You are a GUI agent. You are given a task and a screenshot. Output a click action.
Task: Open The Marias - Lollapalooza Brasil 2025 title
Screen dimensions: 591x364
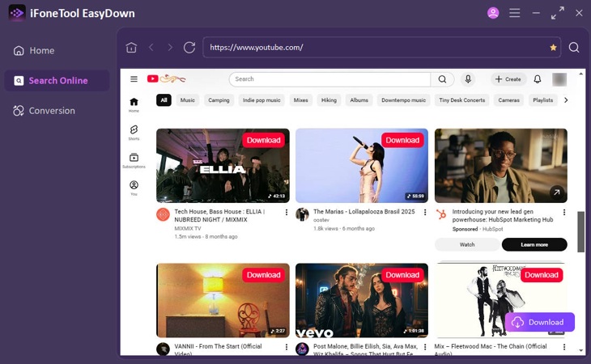364,212
